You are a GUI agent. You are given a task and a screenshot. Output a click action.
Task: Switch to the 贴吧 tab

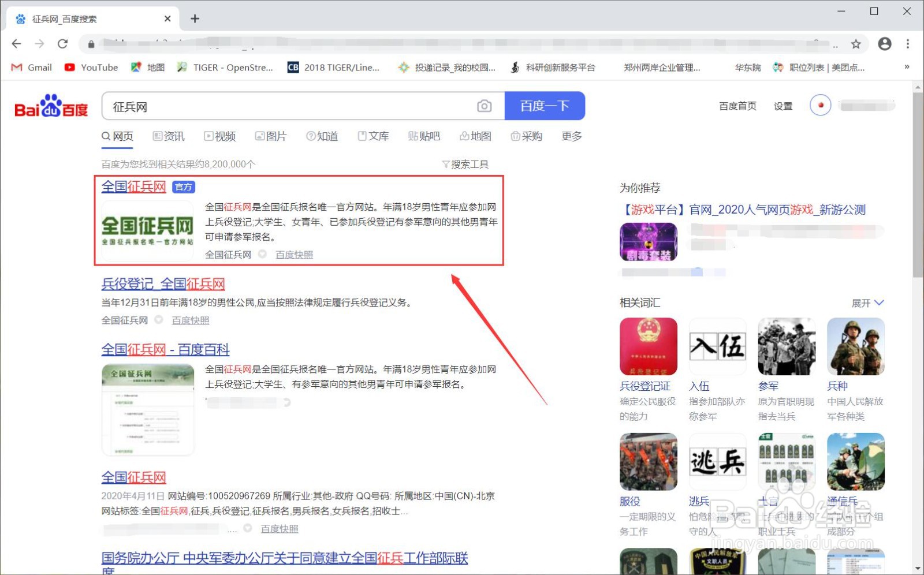(424, 136)
